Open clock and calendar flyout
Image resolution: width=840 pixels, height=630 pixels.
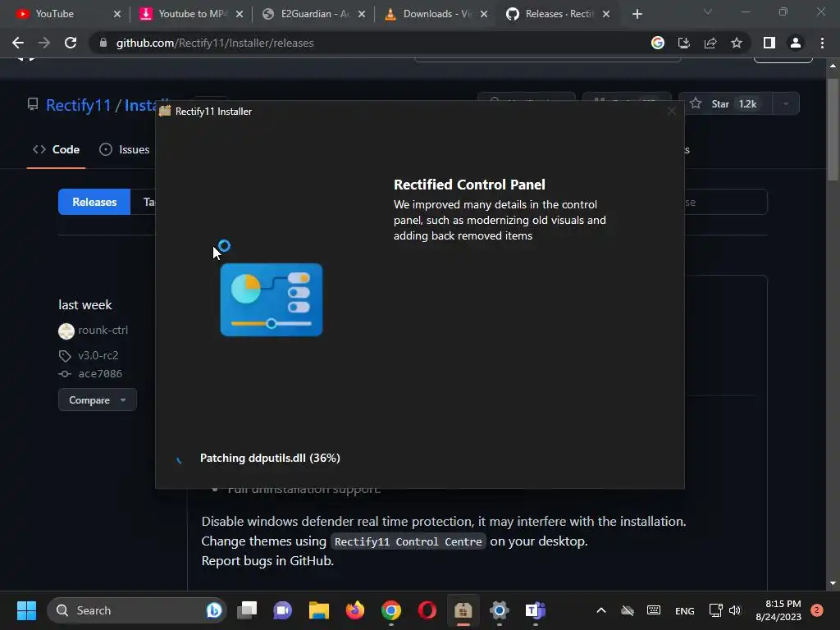(x=778, y=610)
